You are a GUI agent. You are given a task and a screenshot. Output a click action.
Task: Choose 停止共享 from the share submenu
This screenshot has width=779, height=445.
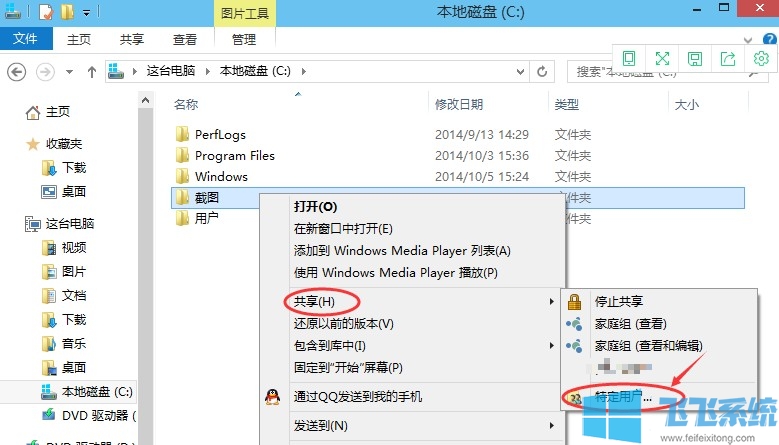pos(618,301)
